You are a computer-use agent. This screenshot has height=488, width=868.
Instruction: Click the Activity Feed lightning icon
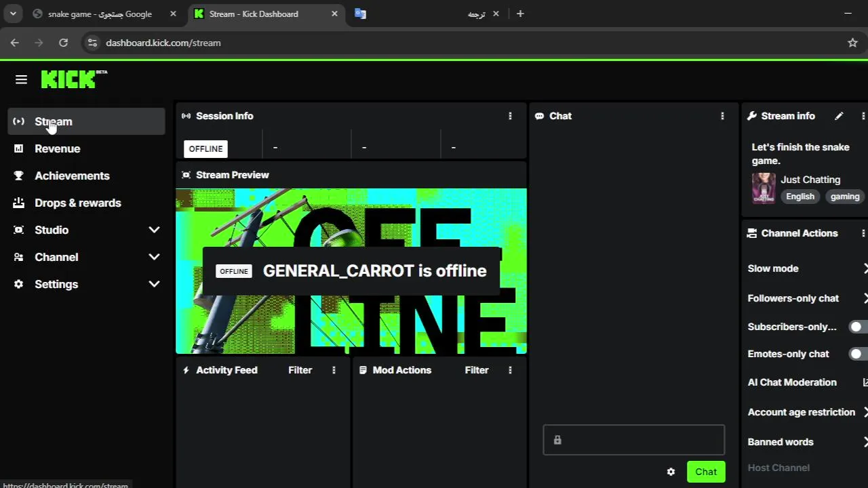click(186, 370)
